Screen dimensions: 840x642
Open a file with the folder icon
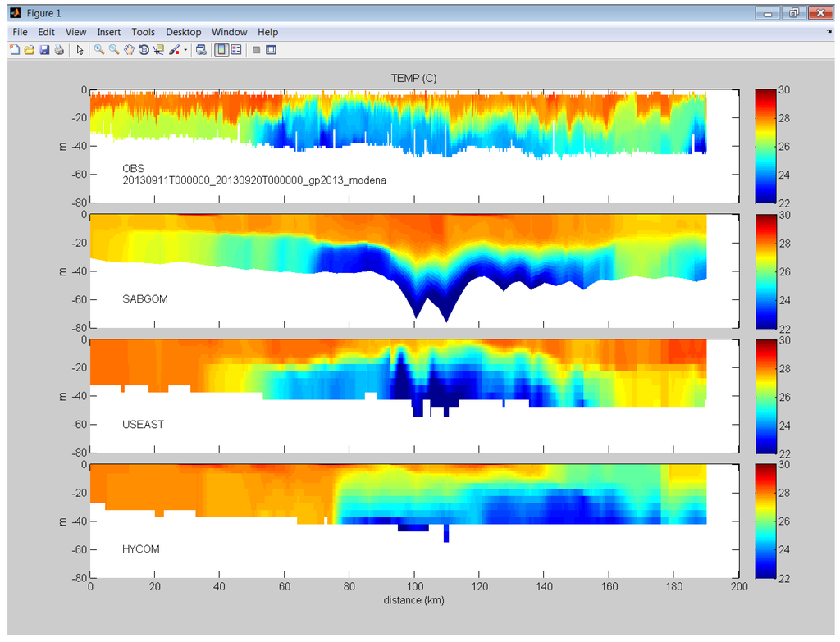[29, 50]
